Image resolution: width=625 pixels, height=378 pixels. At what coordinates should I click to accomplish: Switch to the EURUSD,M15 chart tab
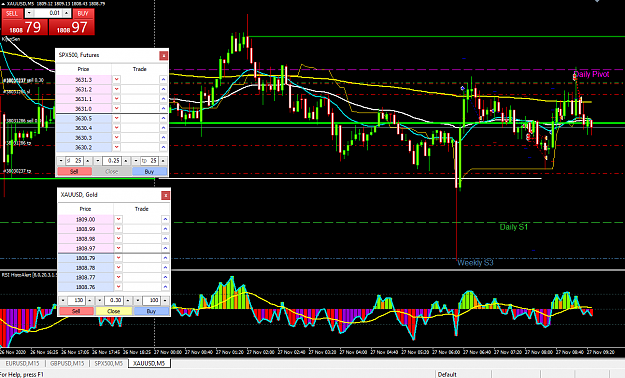[x=22, y=363]
